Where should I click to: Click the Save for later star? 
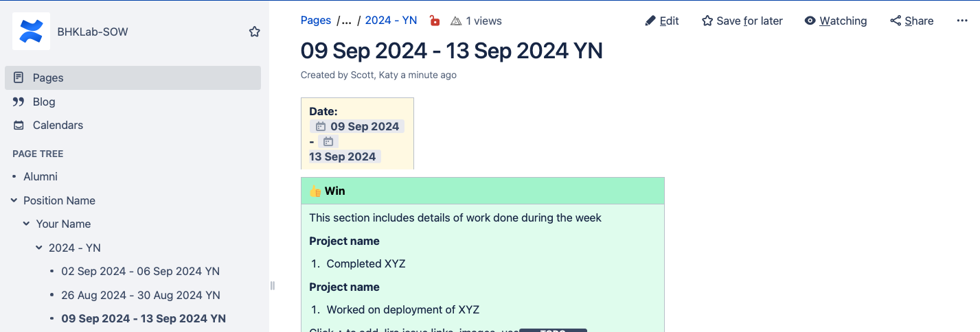click(x=707, y=21)
